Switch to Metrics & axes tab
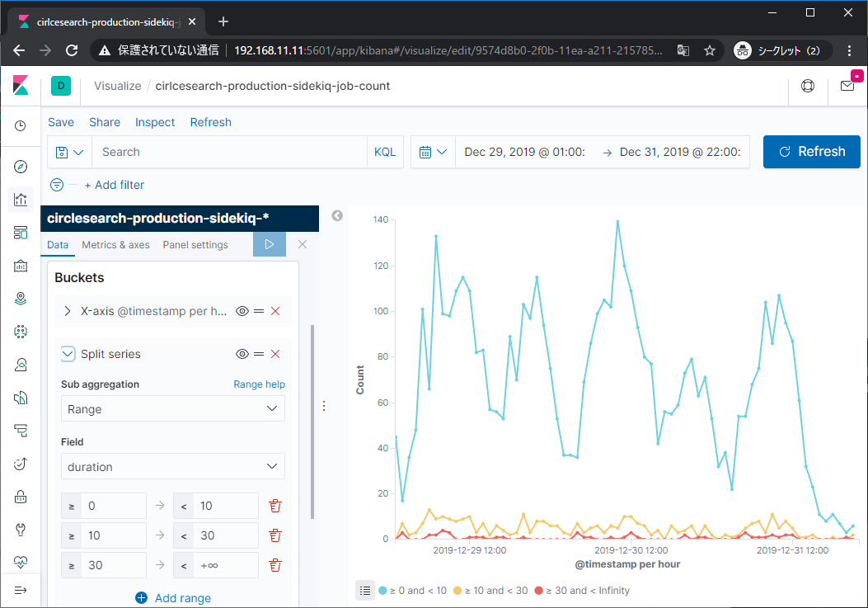Viewport: 868px width, 608px height. 115,245
